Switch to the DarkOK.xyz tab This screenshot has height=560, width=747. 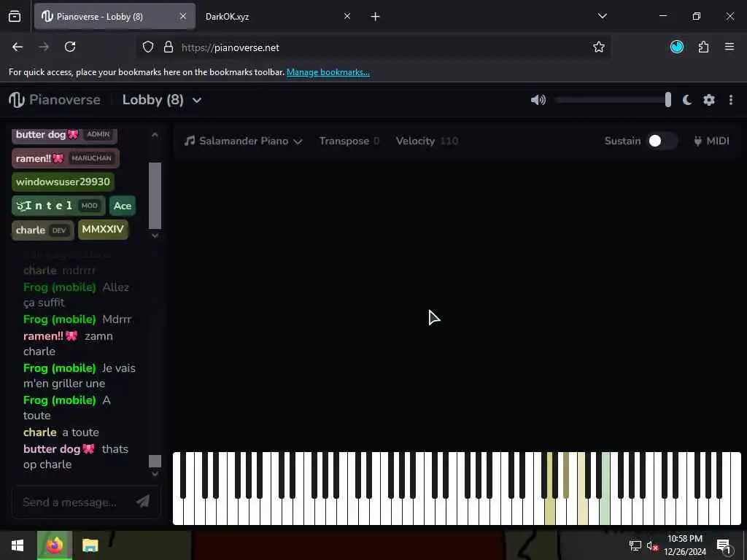(x=276, y=17)
